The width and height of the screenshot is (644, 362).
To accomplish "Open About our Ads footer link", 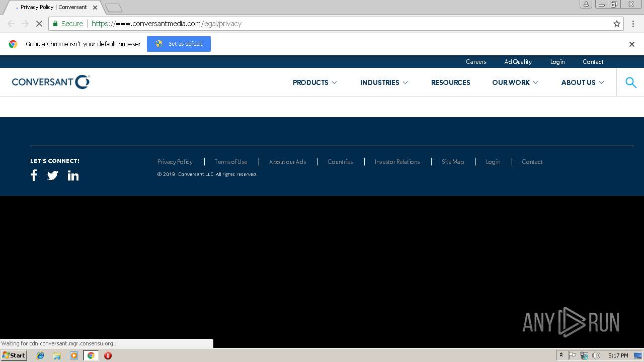I will tap(287, 162).
